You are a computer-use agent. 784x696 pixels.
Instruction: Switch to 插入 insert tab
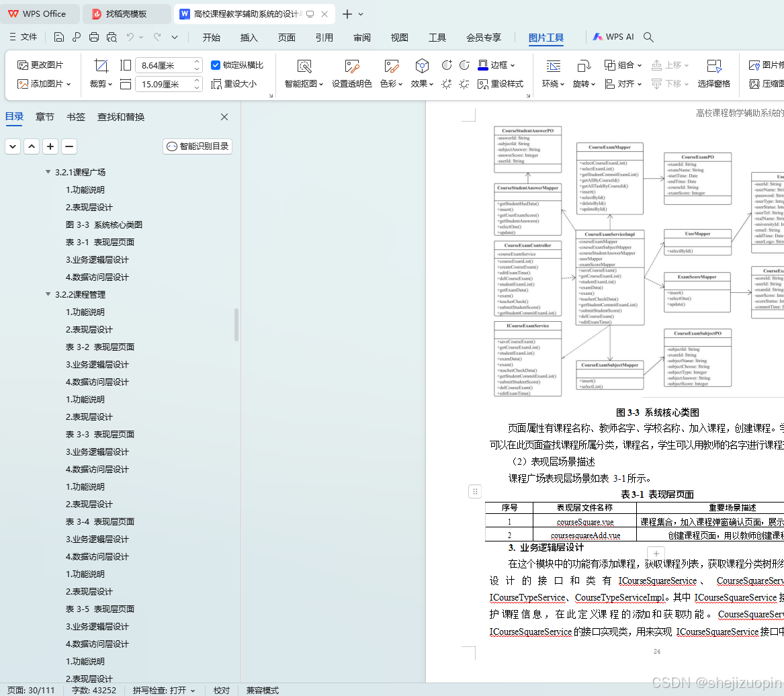[249, 38]
